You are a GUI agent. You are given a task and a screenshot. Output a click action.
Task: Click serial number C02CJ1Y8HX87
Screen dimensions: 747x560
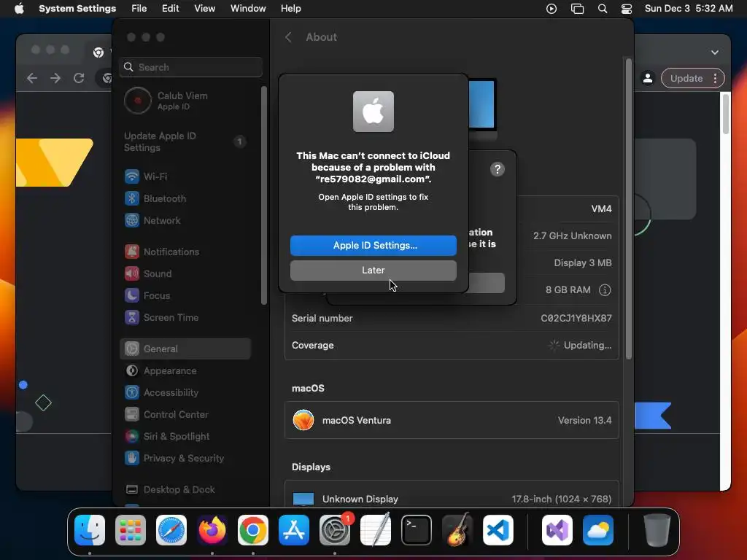(576, 318)
